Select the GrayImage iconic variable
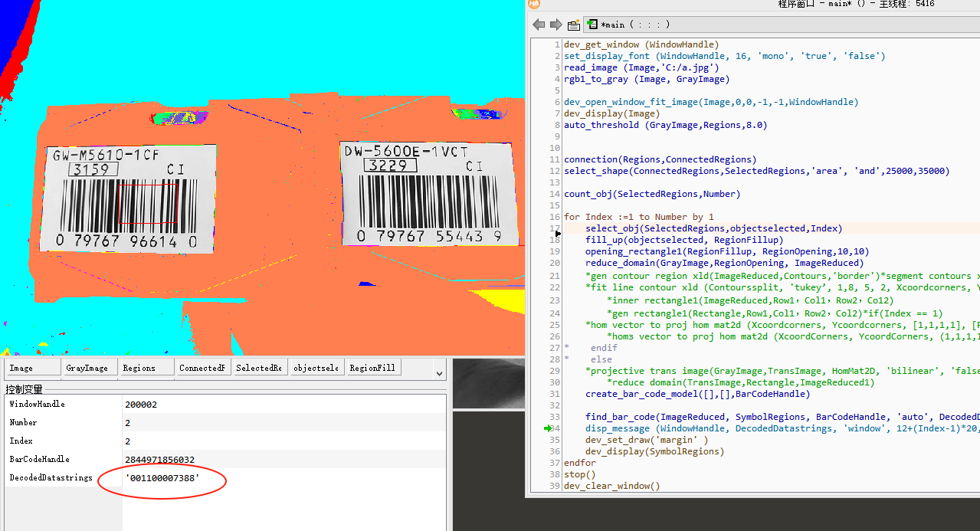This screenshot has width=980, height=531. (x=89, y=368)
